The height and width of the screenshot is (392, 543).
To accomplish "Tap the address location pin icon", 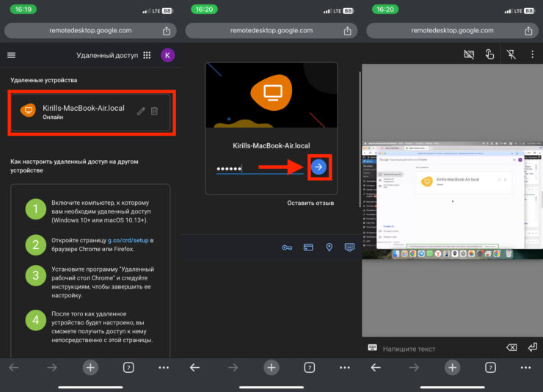I will click(x=329, y=247).
